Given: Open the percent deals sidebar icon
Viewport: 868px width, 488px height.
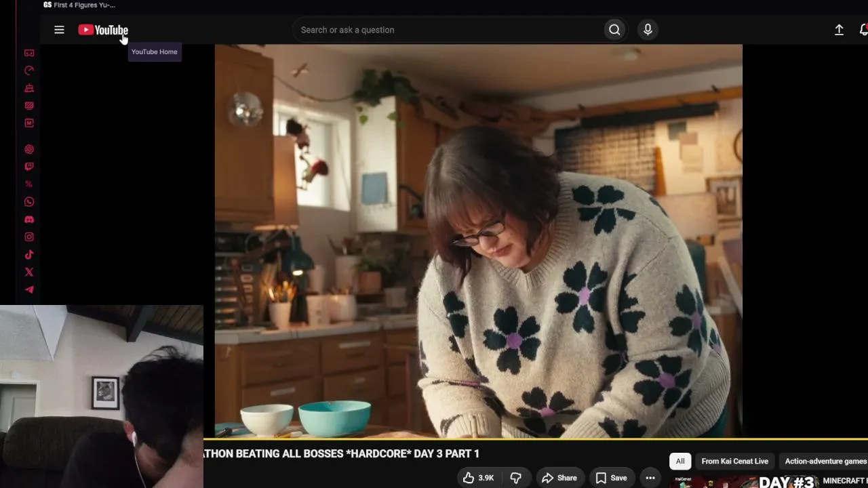Looking at the screenshot, I should coord(29,184).
